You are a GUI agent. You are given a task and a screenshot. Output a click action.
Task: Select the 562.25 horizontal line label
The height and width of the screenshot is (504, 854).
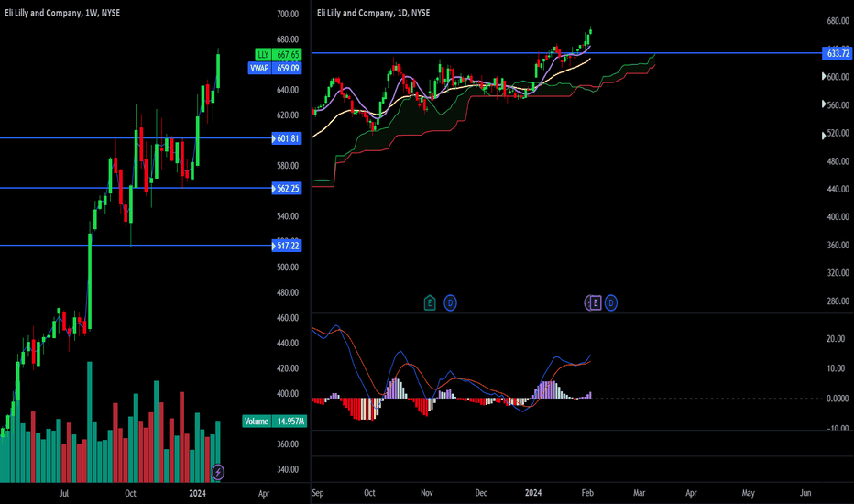point(287,189)
